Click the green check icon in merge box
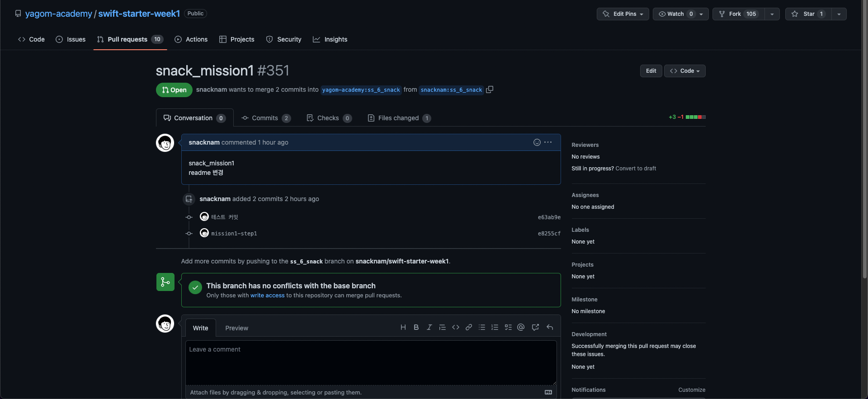868x399 pixels. (x=195, y=287)
